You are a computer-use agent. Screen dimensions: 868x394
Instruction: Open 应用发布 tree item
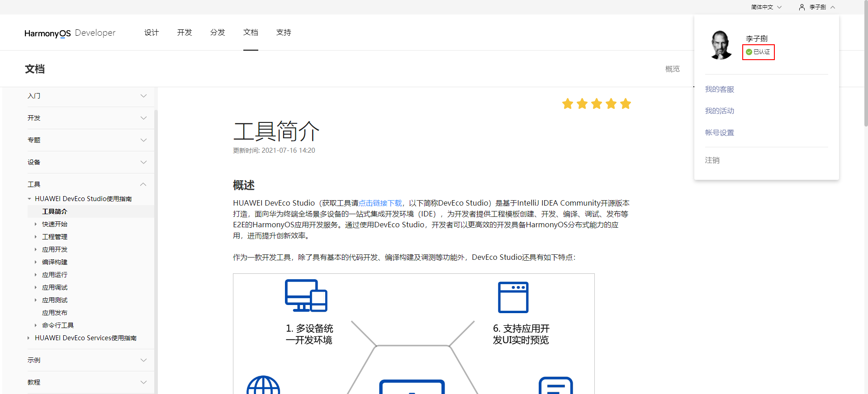(55, 313)
